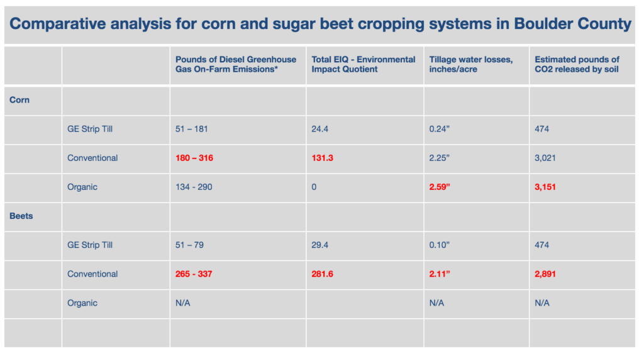The width and height of the screenshot is (644, 356).
Task: Click the Pounds of Diesel Greenhouse Gas header
Action: 236,64
